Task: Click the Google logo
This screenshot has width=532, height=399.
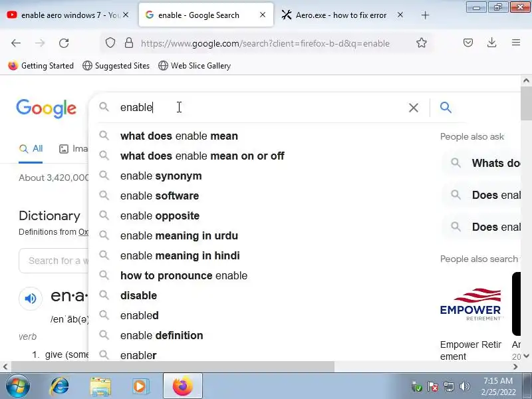Action: [46, 108]
